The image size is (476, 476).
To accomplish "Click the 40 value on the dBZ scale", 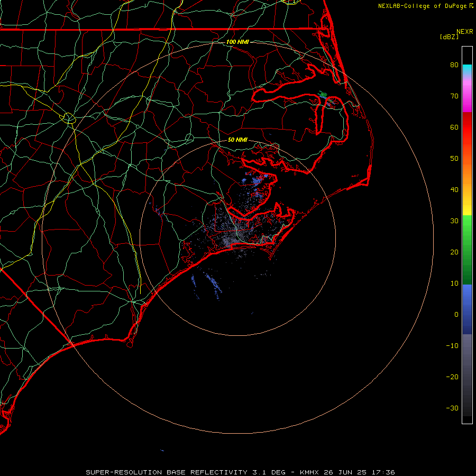I will 454,190.
